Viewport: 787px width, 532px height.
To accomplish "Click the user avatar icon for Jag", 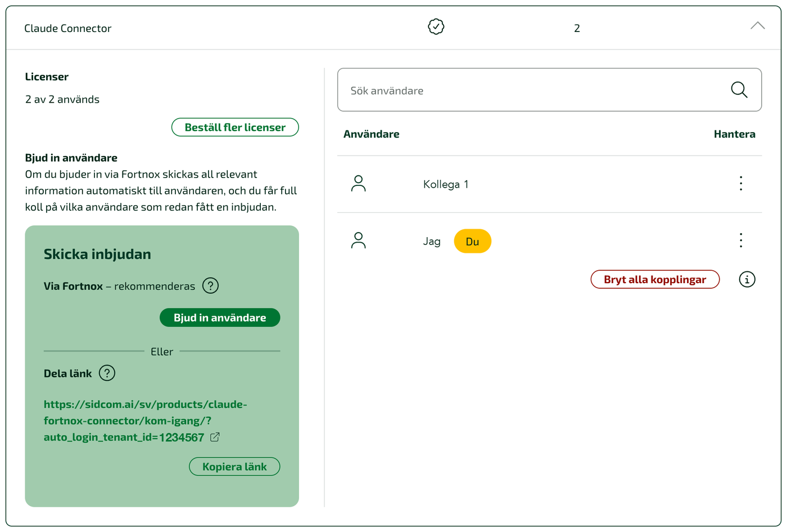I will coord(358,240).
